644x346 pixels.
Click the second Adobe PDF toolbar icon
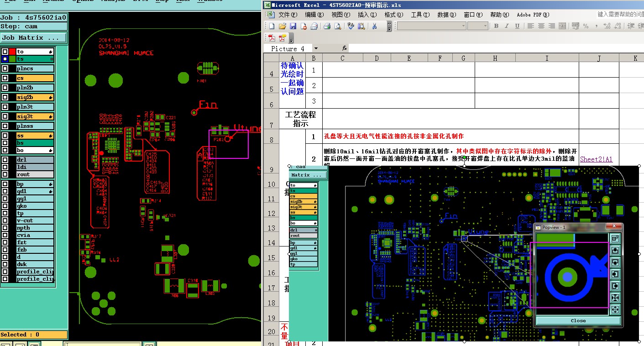click(x=283, y=38)
